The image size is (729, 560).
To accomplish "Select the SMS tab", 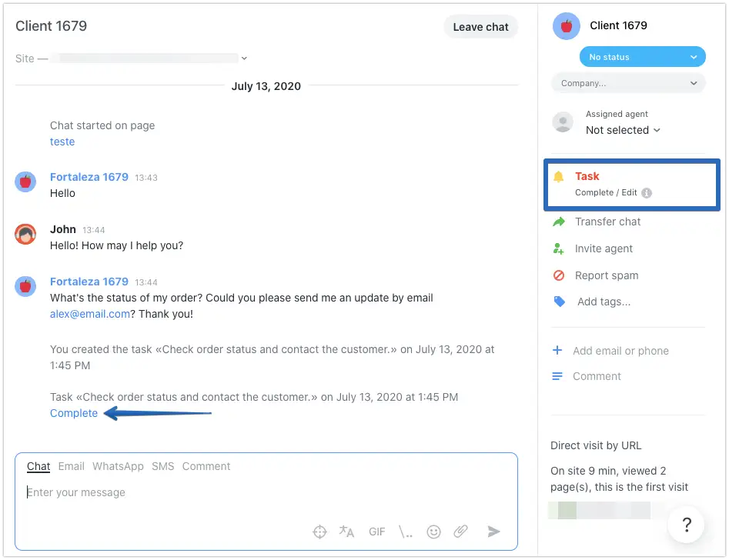I will pyautogui.click(x=163, y=466).
